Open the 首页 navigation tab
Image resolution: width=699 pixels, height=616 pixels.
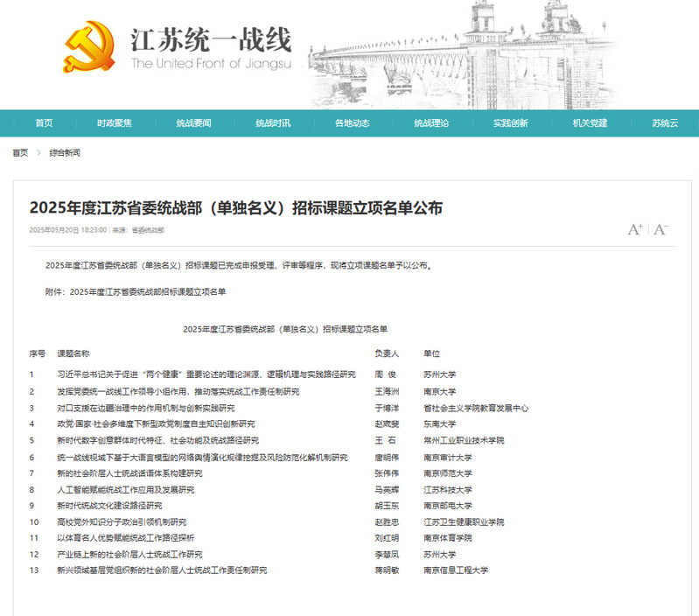coord(44,123)
